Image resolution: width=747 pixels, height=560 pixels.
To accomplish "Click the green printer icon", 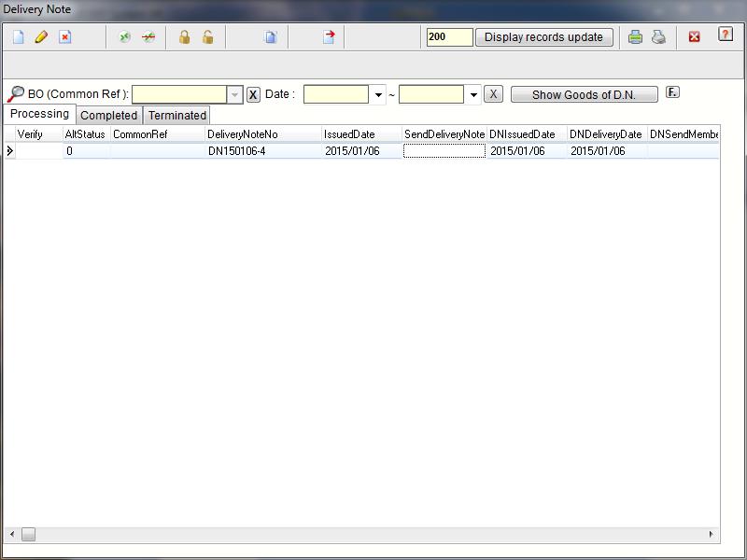I will 635,36.
